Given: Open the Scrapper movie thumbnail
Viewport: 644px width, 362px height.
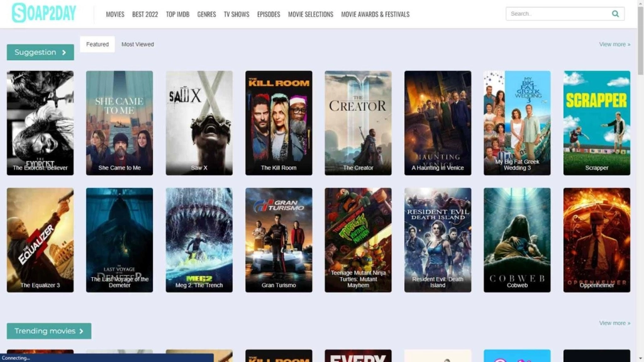Looking at the screenshot, I should tap(597, 123).
